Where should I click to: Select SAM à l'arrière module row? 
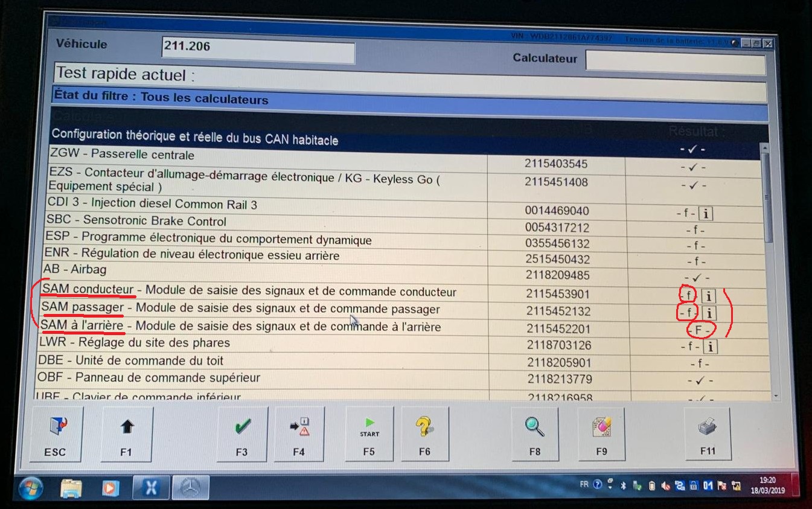pyautogui.click(x=406, y=328)
